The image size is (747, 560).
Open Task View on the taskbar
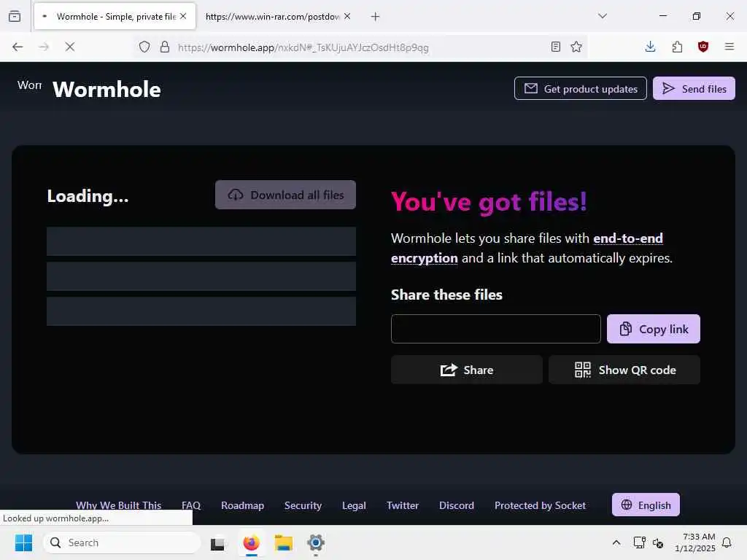click(217, 542)
